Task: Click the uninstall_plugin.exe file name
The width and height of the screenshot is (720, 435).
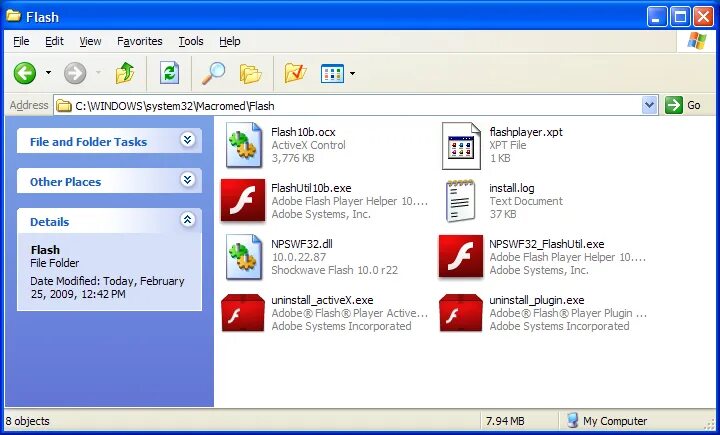Action: tap(537, 300)
